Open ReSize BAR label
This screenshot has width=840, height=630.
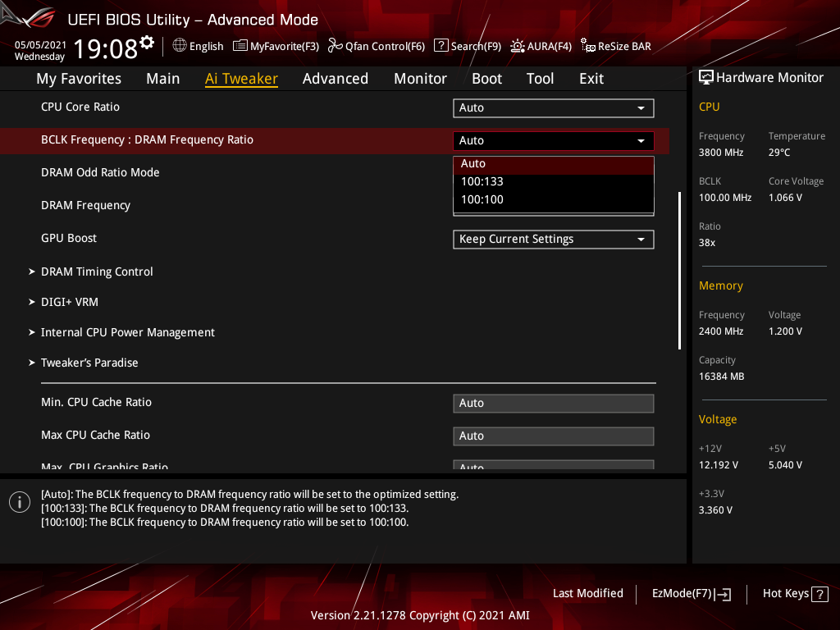(624, 47)
